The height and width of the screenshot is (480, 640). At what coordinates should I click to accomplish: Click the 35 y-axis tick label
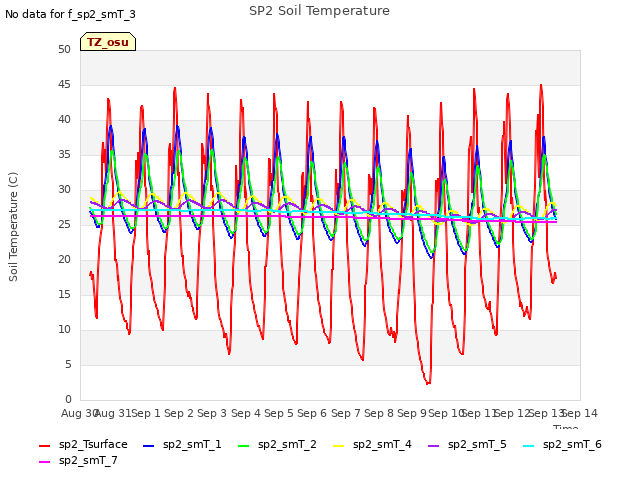64,154
